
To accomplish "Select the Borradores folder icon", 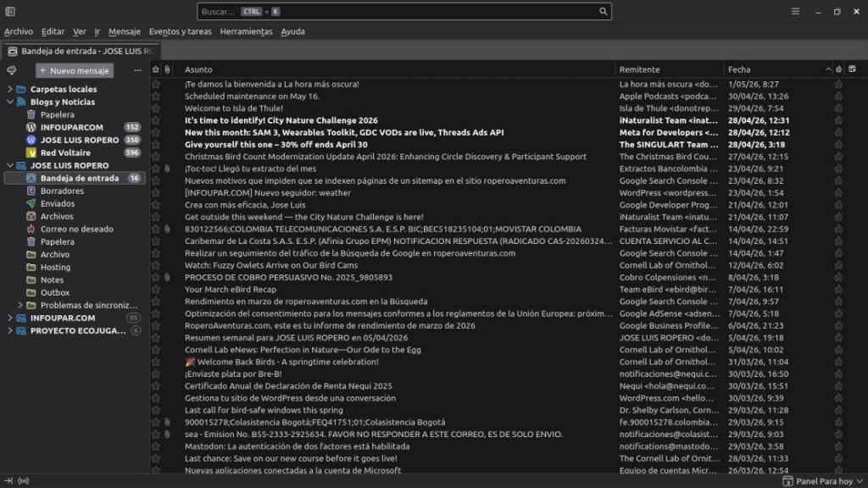I will (31, 191).
